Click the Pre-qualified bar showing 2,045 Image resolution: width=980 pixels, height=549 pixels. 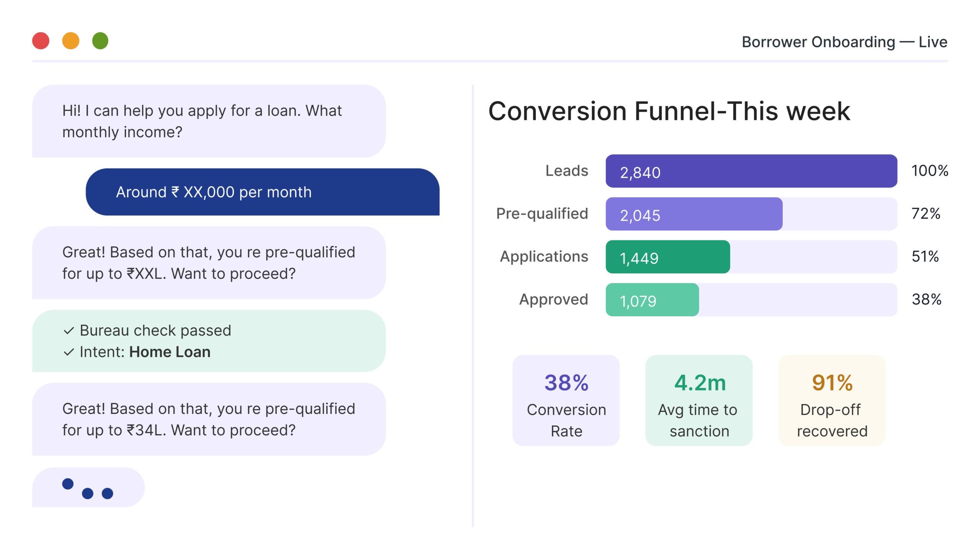pos(694,214)
